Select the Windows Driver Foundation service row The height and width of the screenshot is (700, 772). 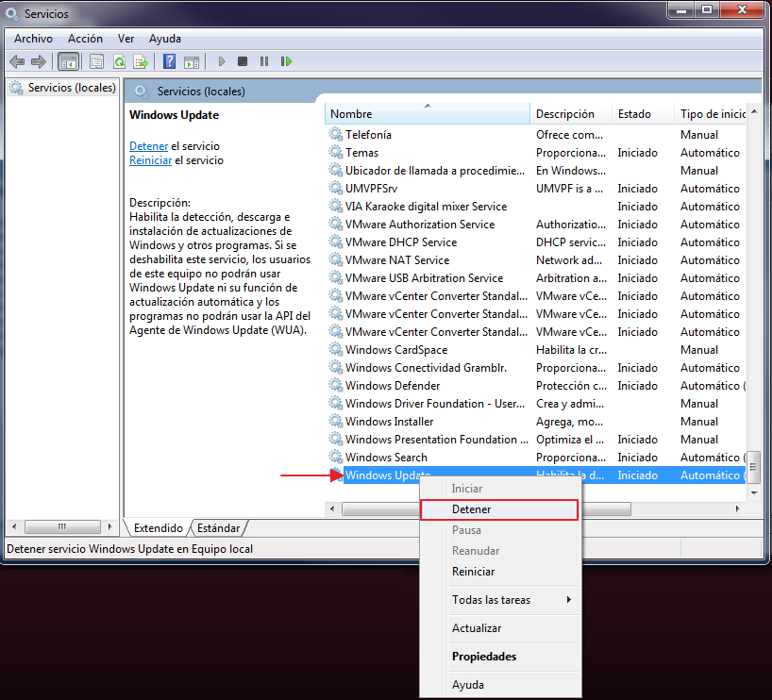536,404
